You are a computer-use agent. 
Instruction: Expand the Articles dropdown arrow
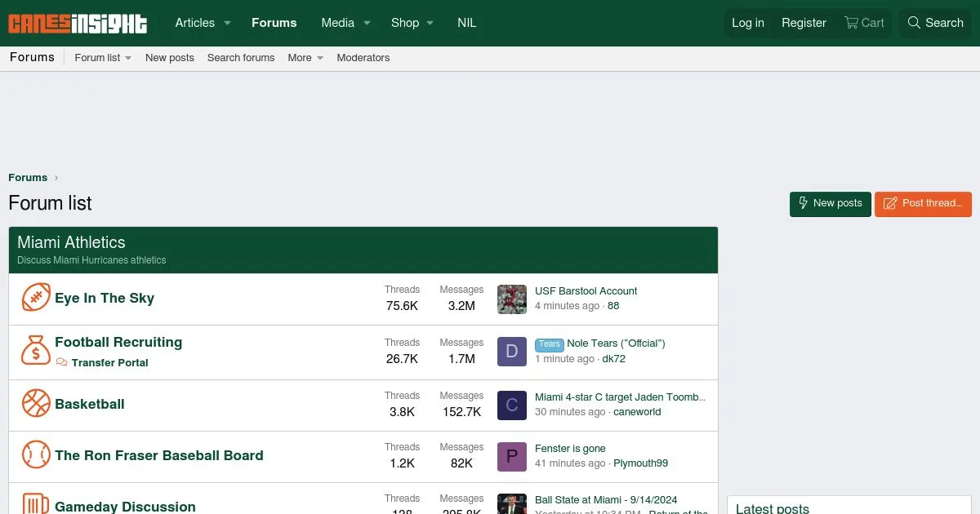(x=228, y=23)
